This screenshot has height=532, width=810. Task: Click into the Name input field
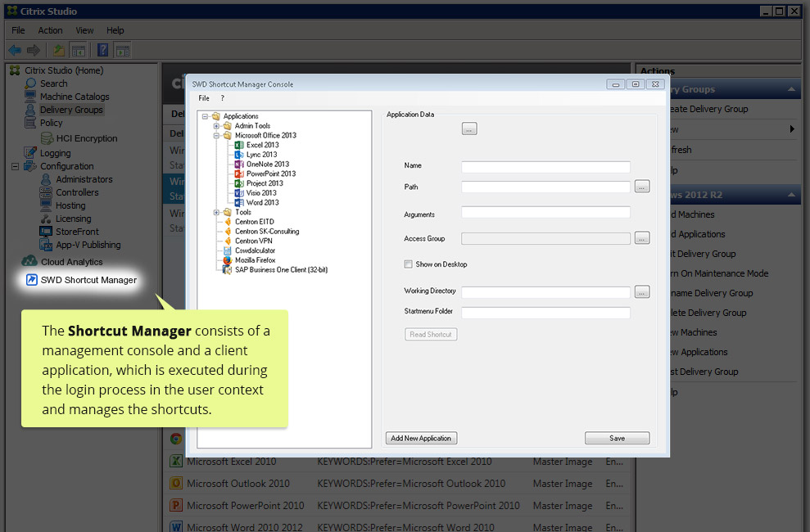[x=545, y=167]
